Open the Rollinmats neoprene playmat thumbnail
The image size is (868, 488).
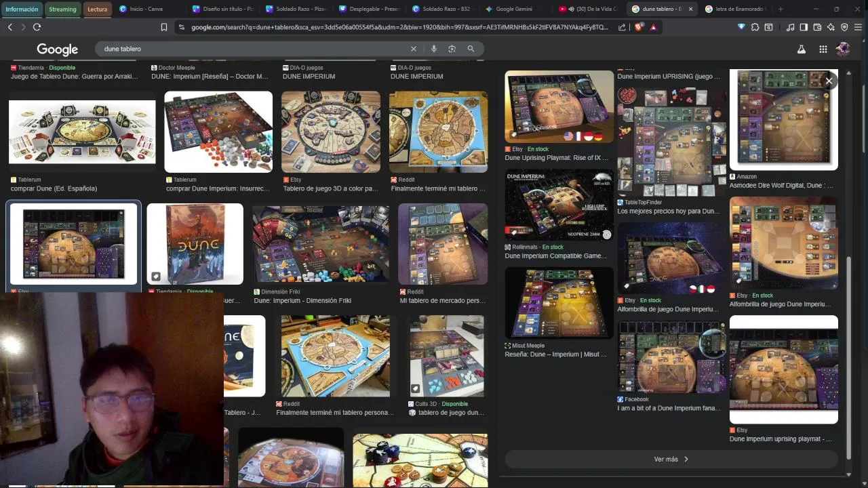559,205
